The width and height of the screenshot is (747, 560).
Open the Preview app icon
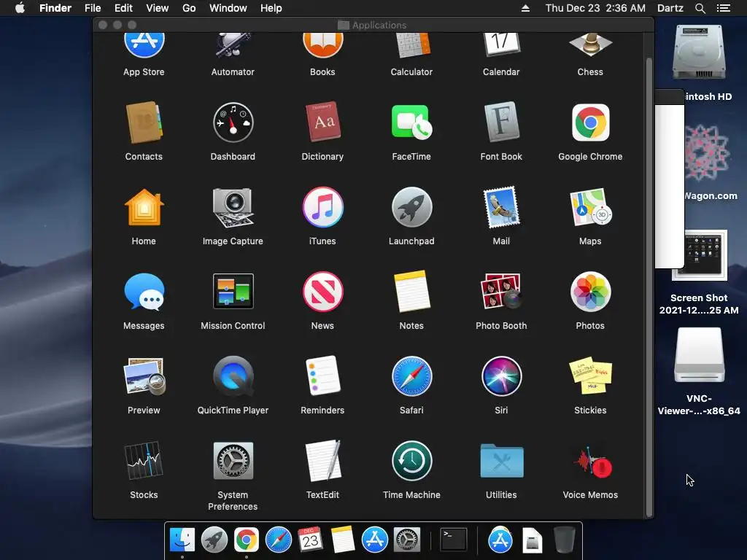144,376
